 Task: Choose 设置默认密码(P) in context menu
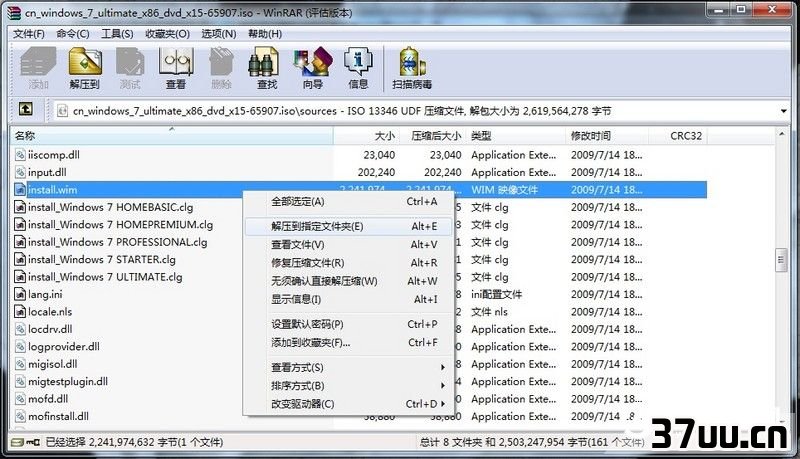pos(349,324)
